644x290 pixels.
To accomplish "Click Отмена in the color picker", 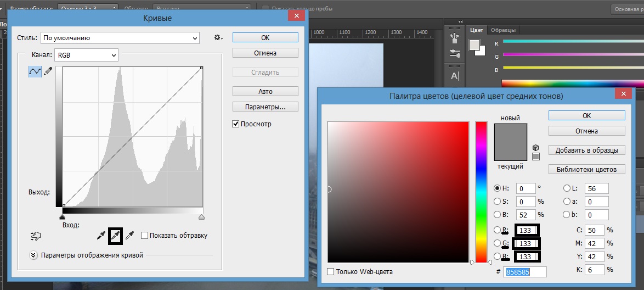I will (x=587, y=131).
